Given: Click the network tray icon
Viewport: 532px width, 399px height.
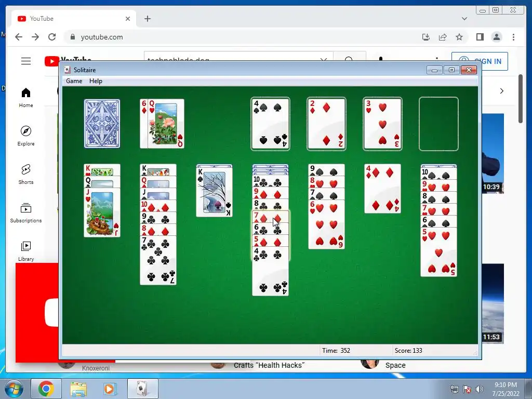Looking at the screenshot, I should 454,389.
